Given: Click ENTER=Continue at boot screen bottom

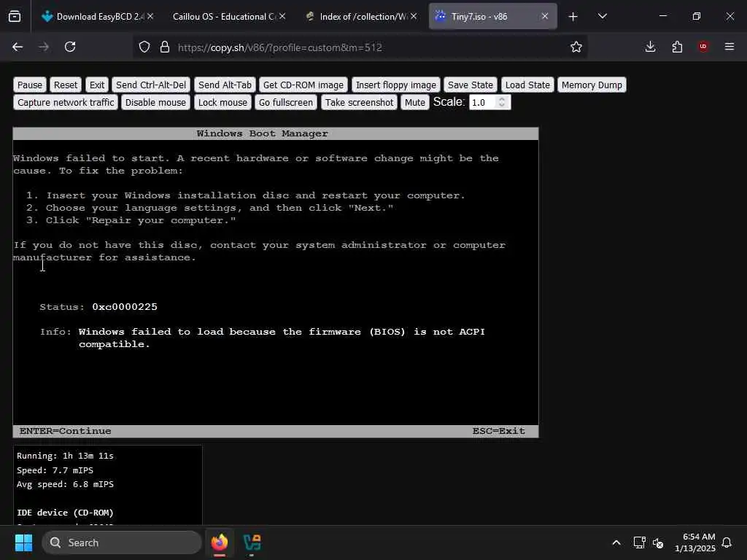Looking at the screenshot, I should (x=65, y=431).
